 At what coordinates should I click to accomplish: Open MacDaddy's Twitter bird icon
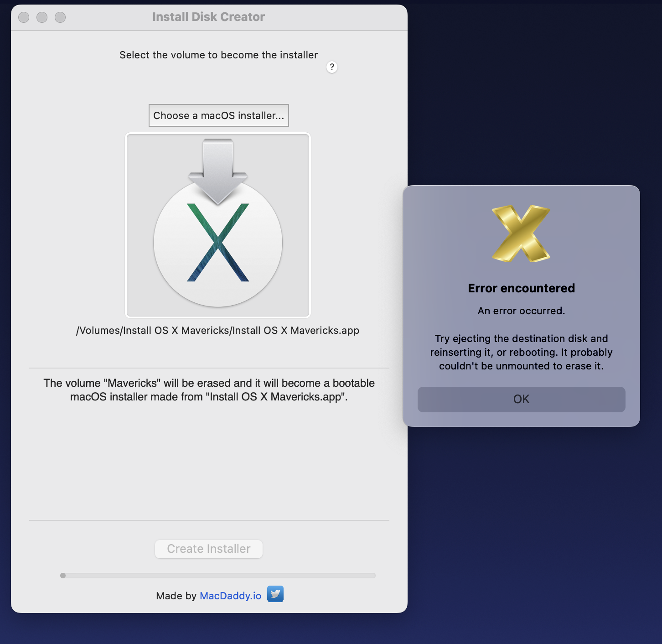pyautogui.click(x=275, y=594)
